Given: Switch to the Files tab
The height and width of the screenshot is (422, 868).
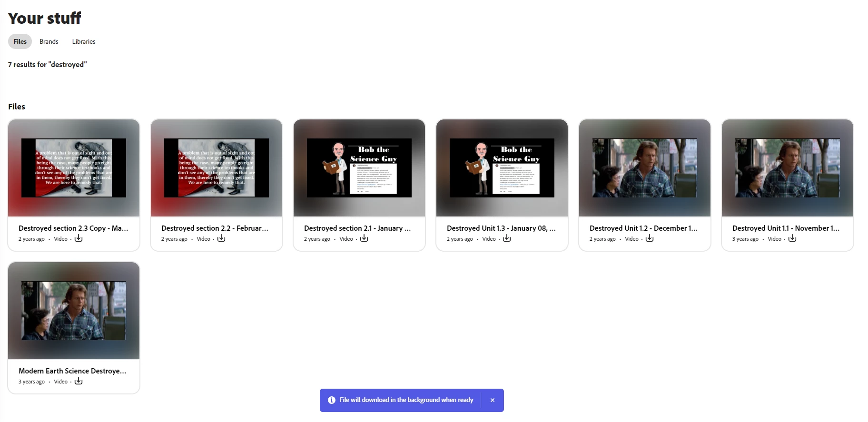Looking at the screenshot, I should point(20,41).
